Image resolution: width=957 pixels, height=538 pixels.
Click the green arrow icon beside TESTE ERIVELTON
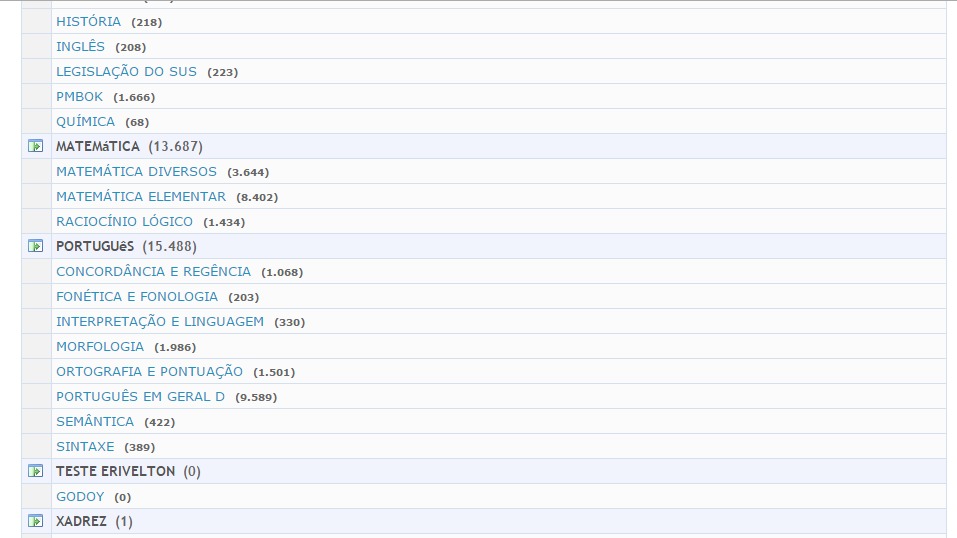coord(36,471)
